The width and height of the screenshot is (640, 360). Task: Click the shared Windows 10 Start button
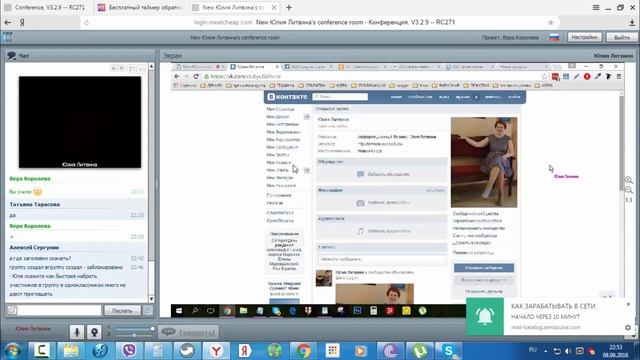point(179,311)
